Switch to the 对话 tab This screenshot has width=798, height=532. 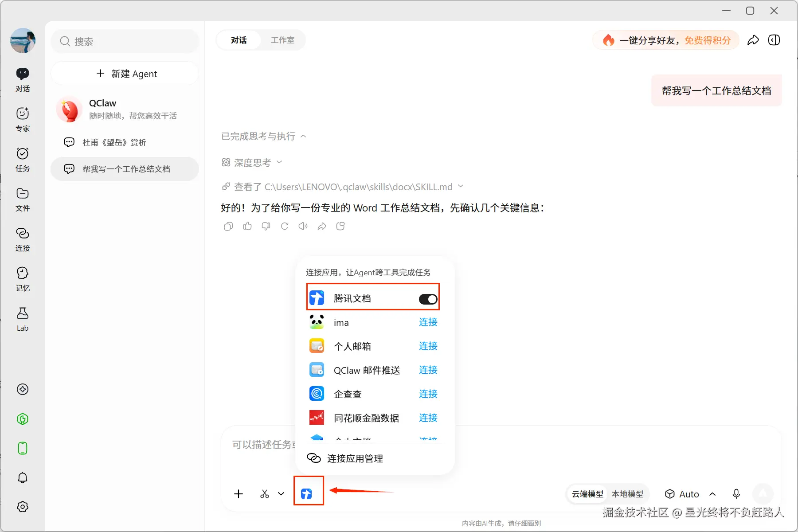point(239,40)
